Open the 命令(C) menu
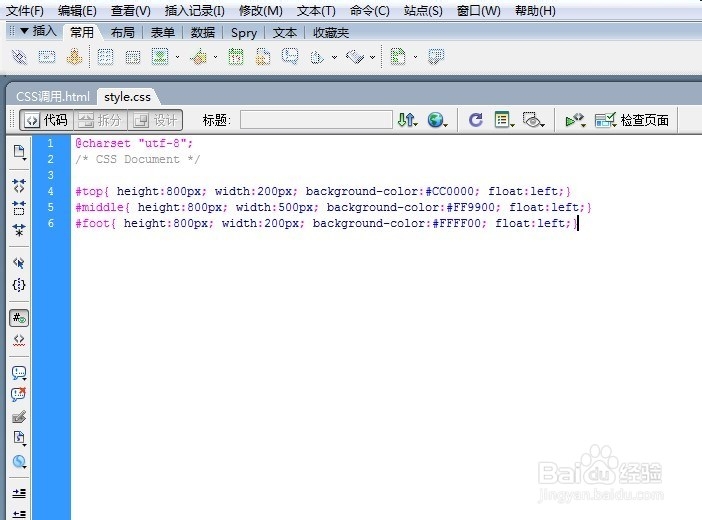702x520 pixels. [x=370, y=10]
